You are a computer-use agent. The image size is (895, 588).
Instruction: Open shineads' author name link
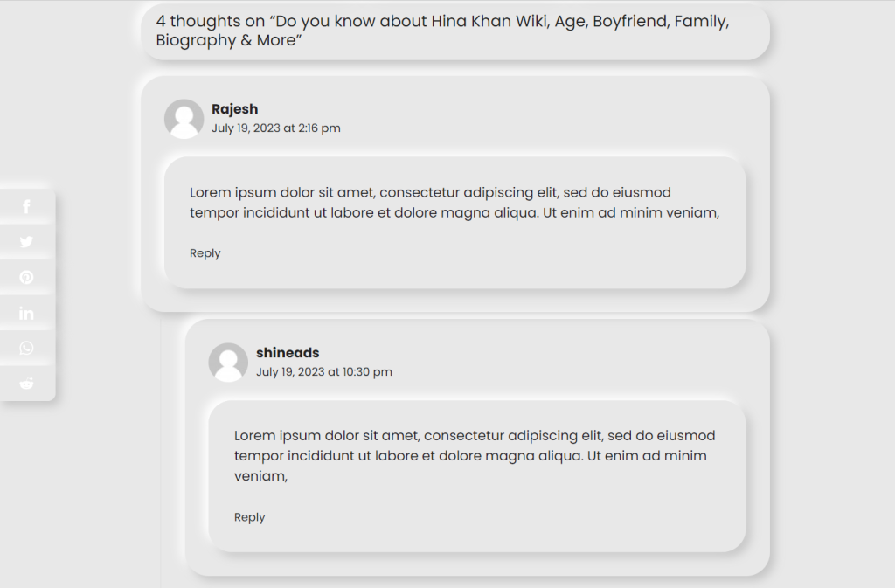click(287, 352)
